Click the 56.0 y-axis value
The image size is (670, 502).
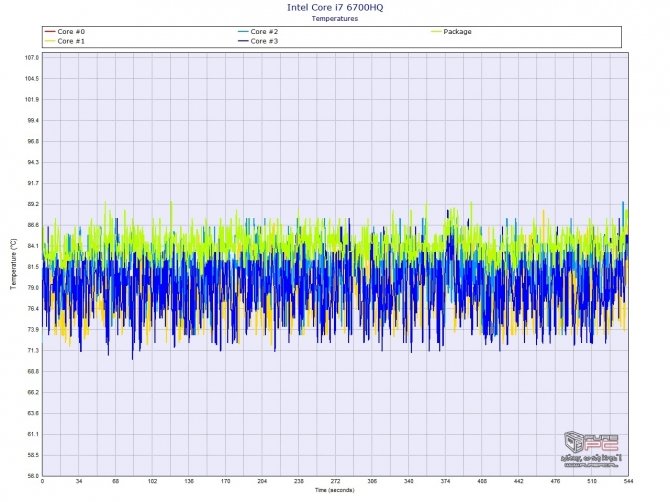pos(32,476)
